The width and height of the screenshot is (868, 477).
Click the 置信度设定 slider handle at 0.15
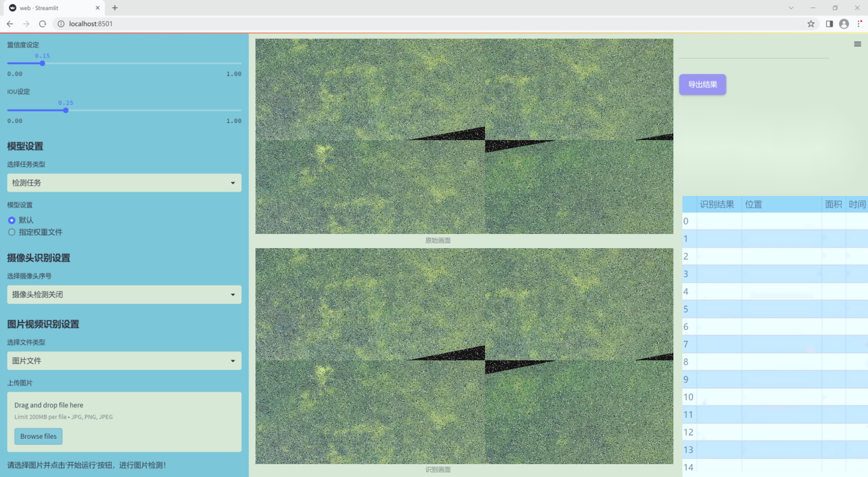pos(43,63)
